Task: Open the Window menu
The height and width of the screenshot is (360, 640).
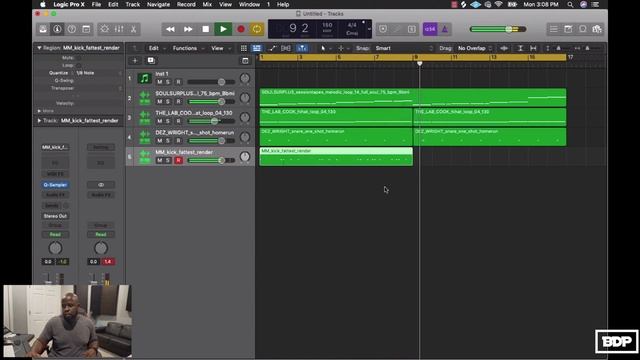Action: click(249, 4)
